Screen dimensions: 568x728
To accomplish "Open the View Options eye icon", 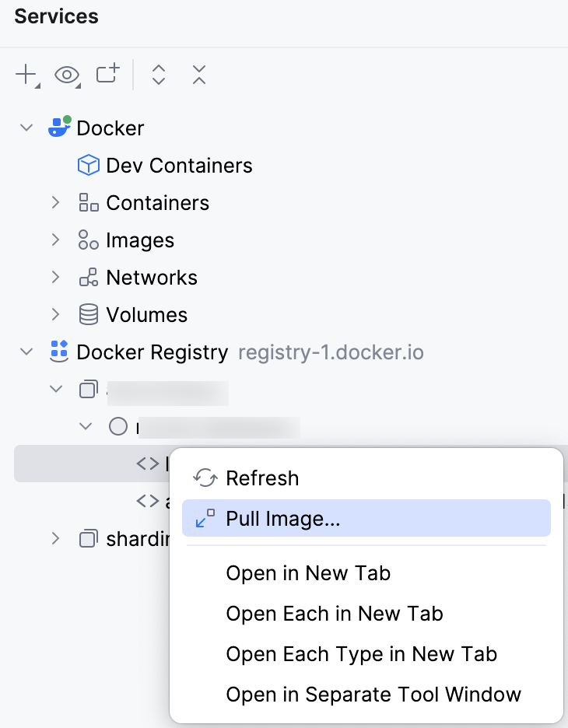I will point(67,75).
